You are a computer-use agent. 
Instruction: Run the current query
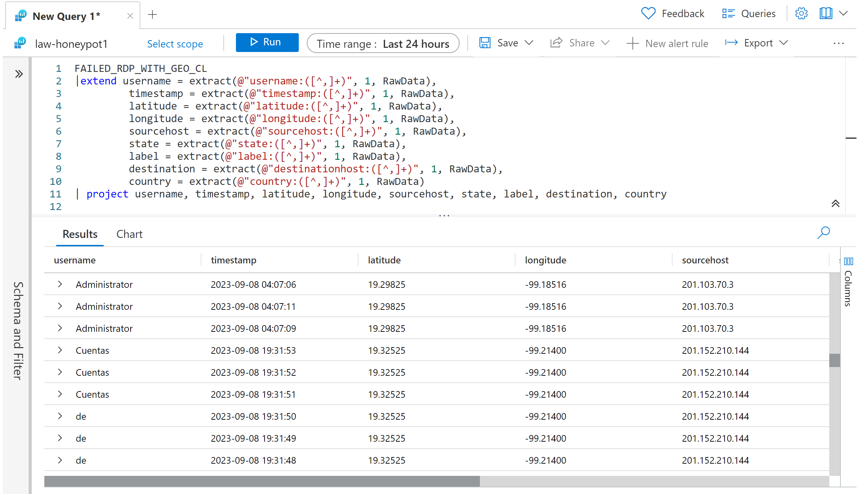267,42
